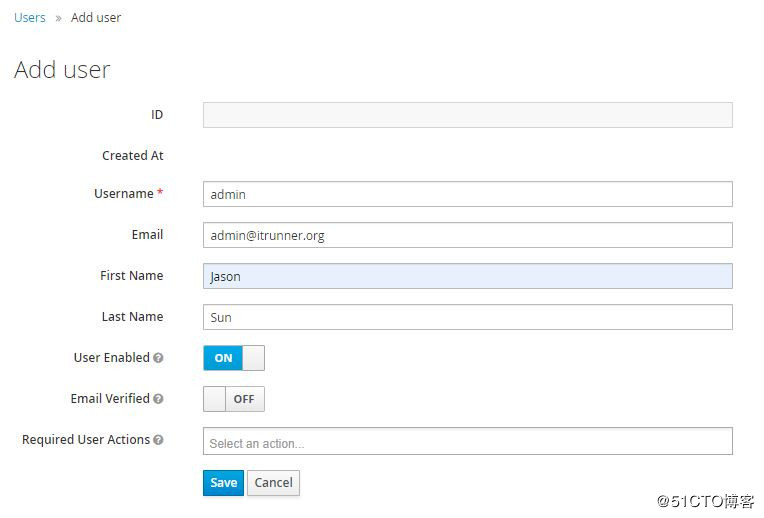Cancel adding the user
Image resolution: width=764 pixels, height=518 pixels.
273,483
